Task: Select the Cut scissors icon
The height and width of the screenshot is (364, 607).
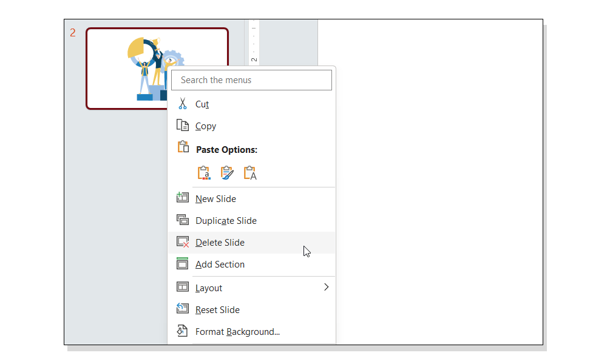Action: [182, 104]
